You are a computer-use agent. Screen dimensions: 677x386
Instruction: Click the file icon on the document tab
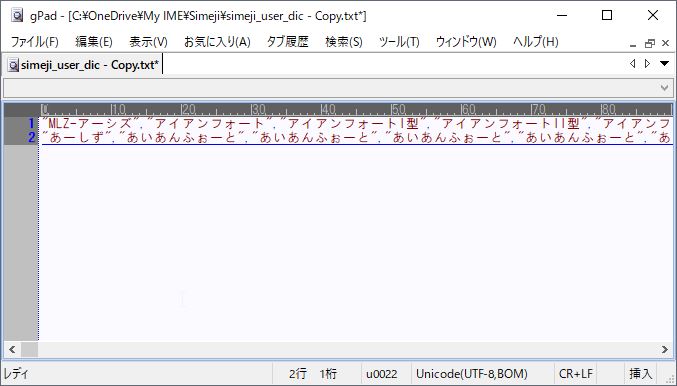14,65
